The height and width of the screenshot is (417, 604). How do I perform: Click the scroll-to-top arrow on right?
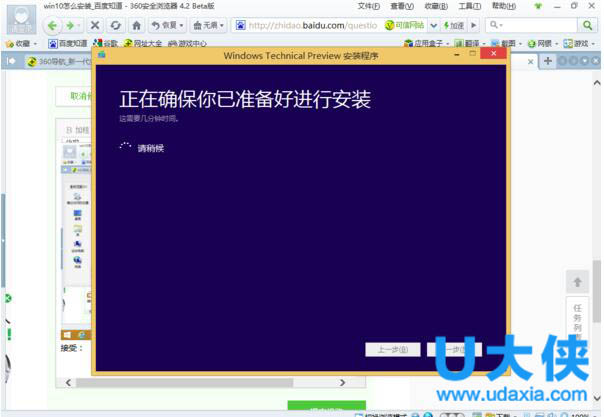click(x=577, y=282)
